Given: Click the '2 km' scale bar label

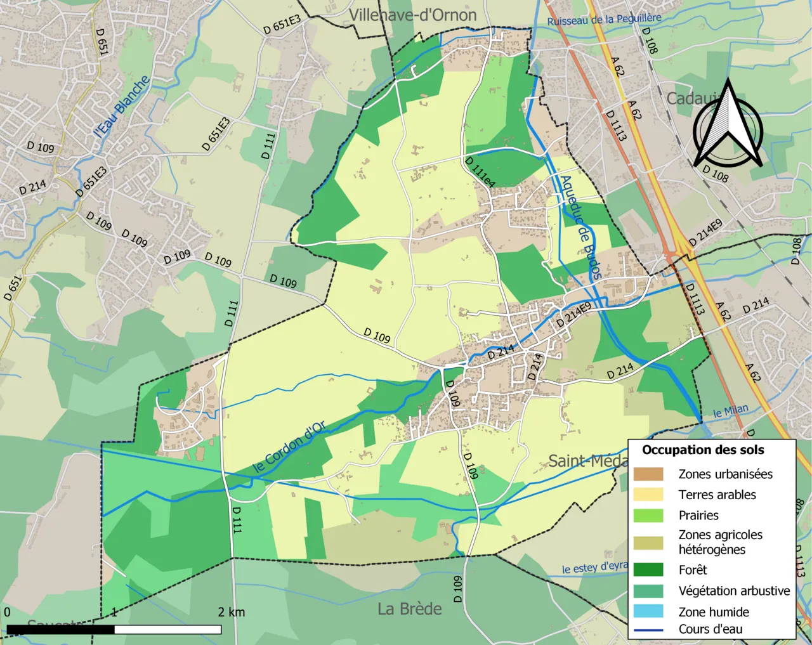Looking at the screenshot, I should pyautogui.click(x=232, y=612).
